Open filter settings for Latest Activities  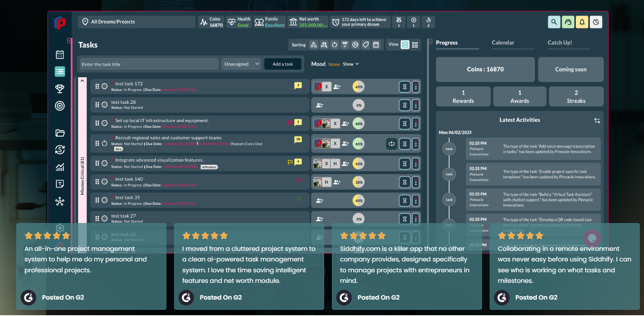coord(597,121)
